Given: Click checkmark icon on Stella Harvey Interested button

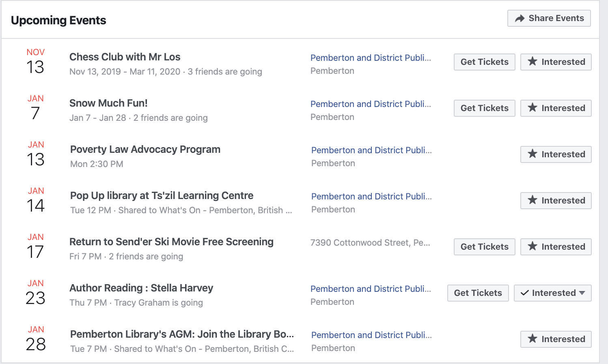Looking at the screenshot, I should pyautogui.click(x=525, y=293).
